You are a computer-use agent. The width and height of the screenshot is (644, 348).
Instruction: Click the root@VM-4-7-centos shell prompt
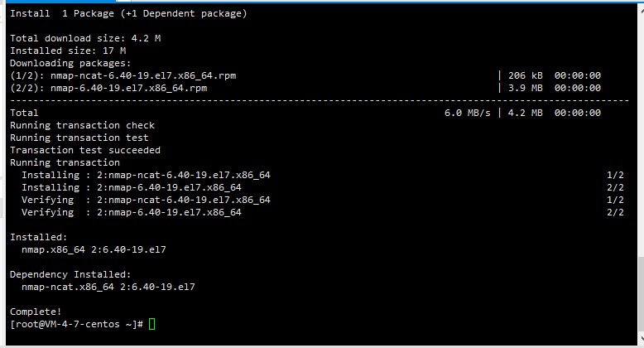76,324
